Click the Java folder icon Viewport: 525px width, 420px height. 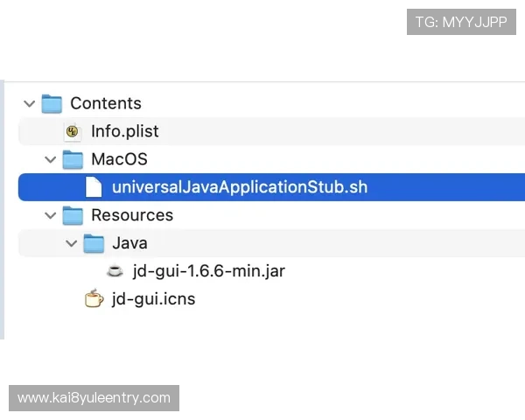(94, 243)
